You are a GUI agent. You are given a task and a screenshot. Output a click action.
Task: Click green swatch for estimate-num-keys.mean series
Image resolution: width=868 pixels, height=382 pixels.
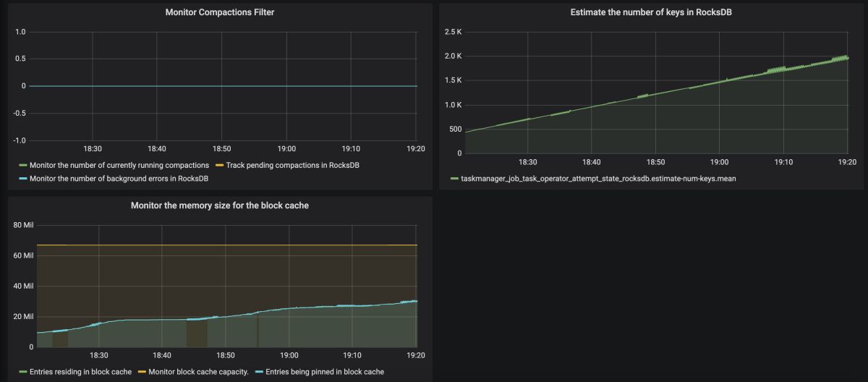pyautogui.click(x=454, y=178)
